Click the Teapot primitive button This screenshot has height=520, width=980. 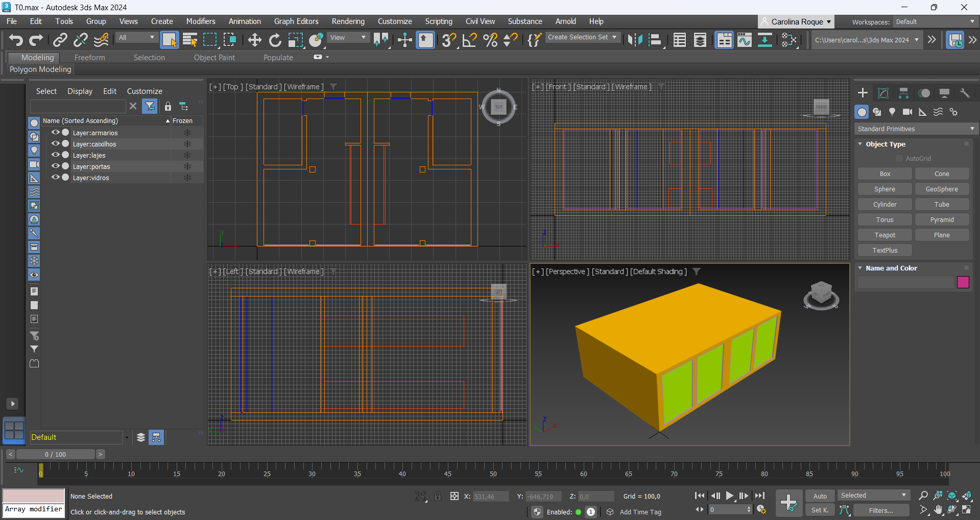point(885,235)
